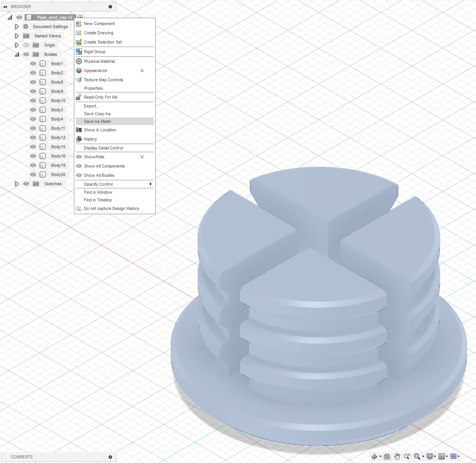This screenshot has height=463, width=476.
Task: Select Show/Hide menu entry
Action: pyautogui.click(x=115, y=157)
